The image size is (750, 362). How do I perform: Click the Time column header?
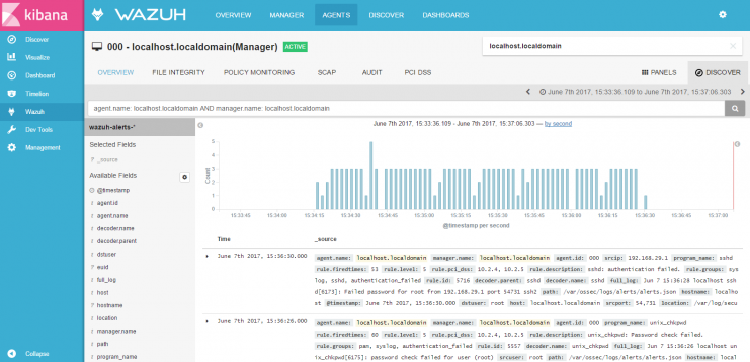click(x=224, y=239)
